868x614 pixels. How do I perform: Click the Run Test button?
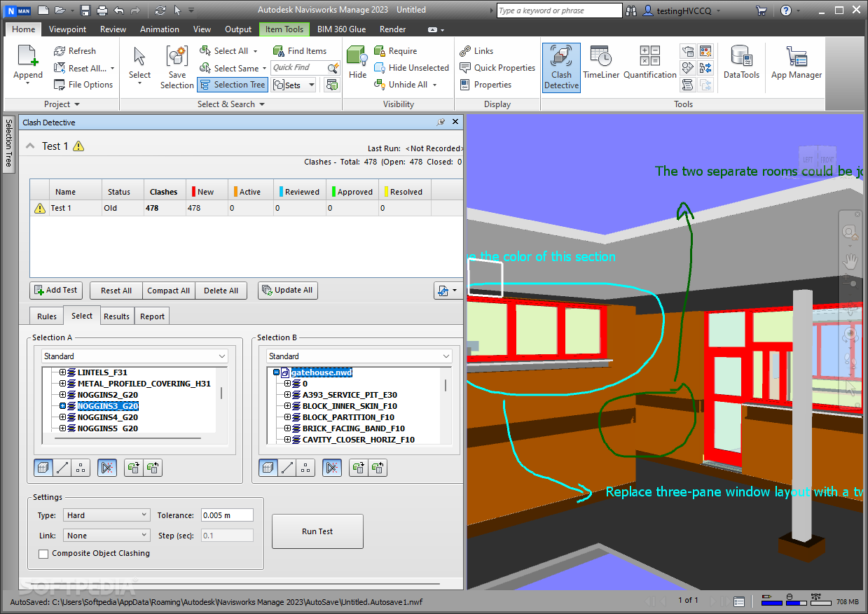(x=317, y=531)
